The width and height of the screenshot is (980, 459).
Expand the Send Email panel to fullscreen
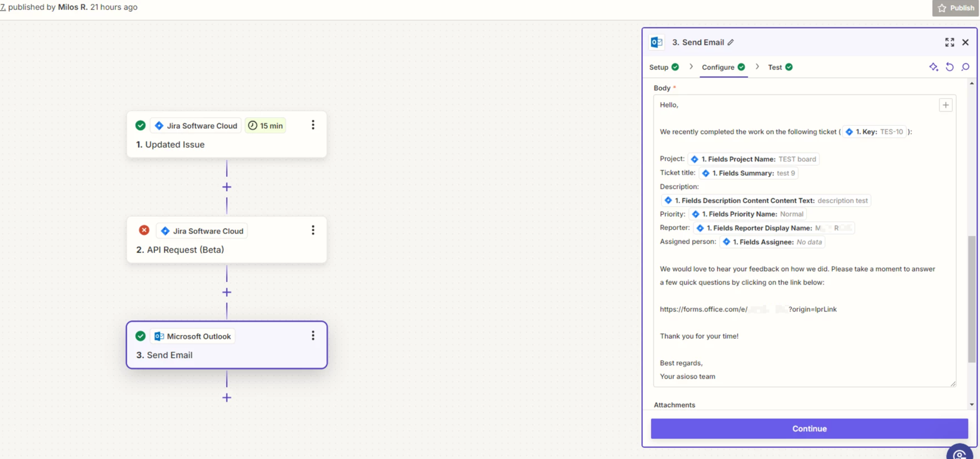949,42
